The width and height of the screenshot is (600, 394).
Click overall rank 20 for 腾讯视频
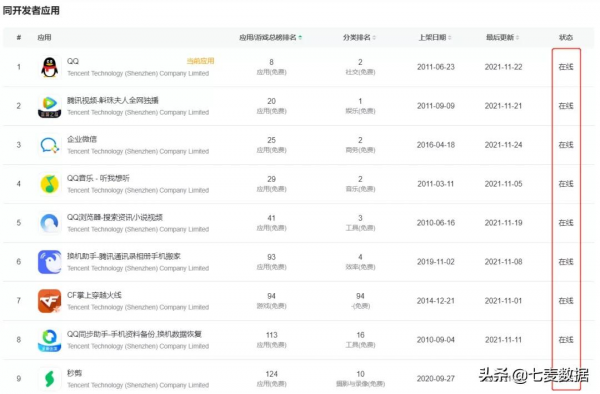[271, 101]
